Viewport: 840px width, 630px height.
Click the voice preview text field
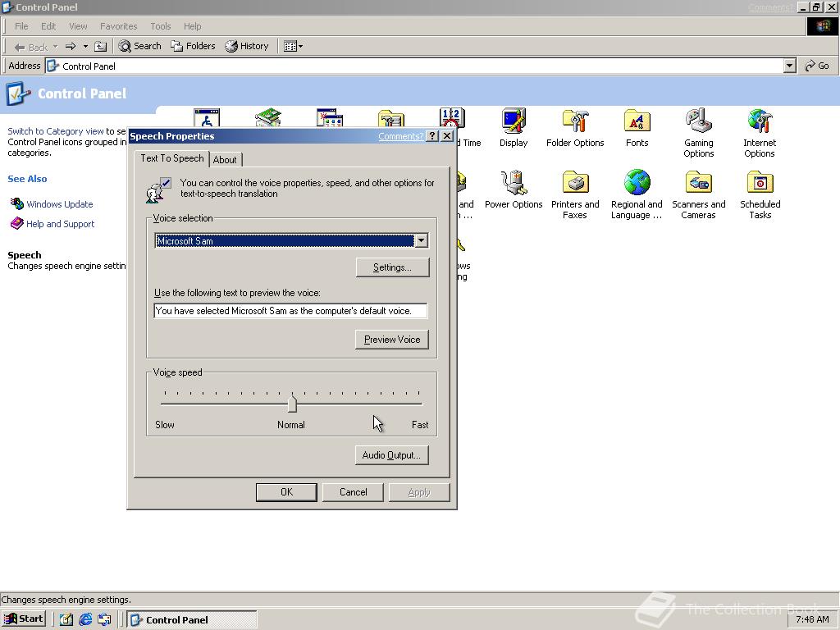(290, 311)
